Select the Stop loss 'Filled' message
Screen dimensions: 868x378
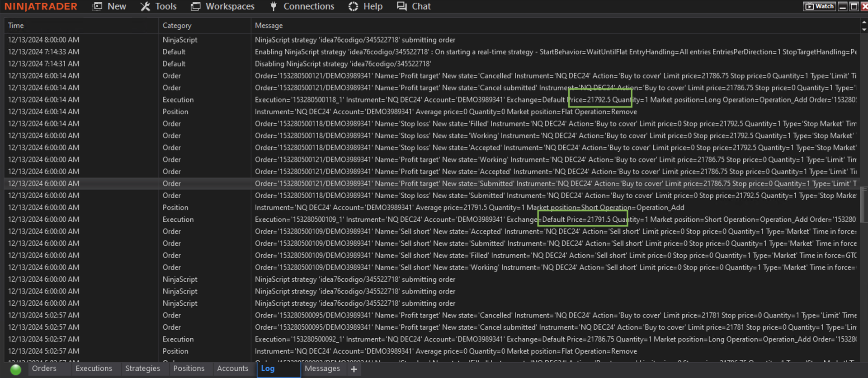(555, 124)
